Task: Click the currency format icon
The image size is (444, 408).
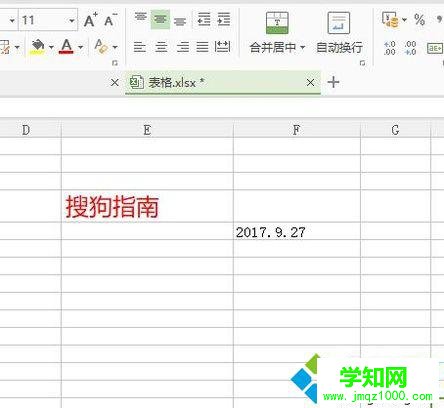Action: coord(390,20)
